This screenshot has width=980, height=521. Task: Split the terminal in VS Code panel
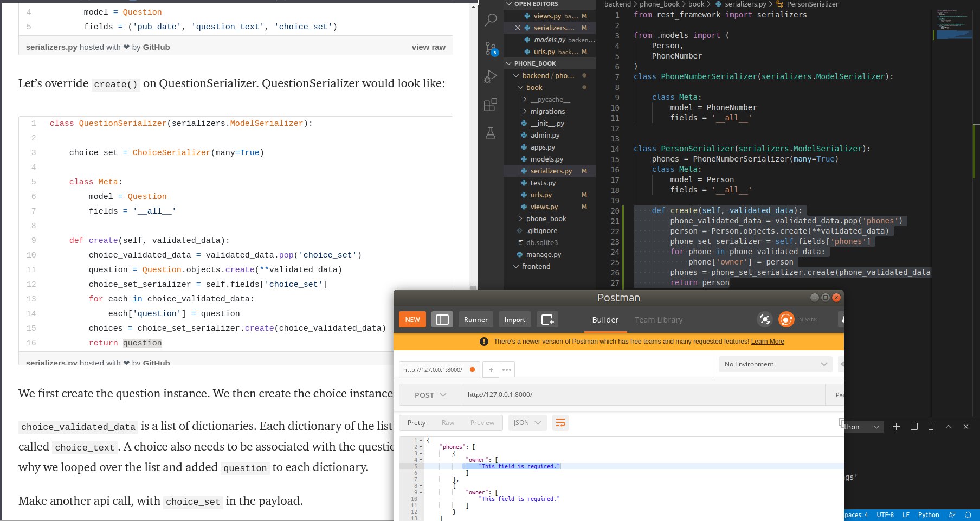(x=914, y=427)
